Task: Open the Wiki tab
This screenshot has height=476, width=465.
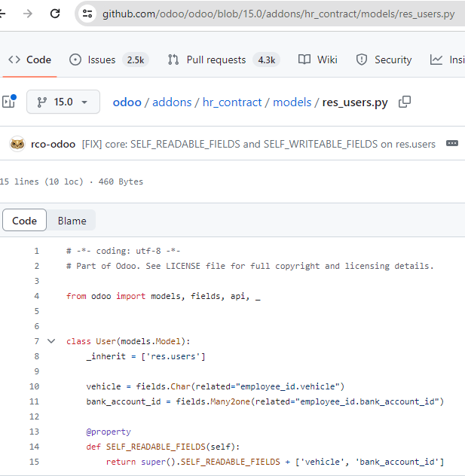Action: (318, 59)
